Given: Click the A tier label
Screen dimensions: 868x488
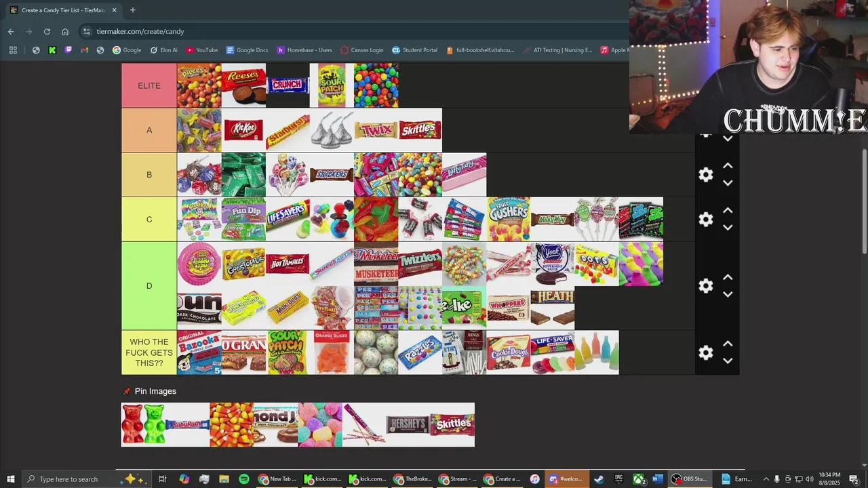Looking at the screenshot, I should 149,130.
